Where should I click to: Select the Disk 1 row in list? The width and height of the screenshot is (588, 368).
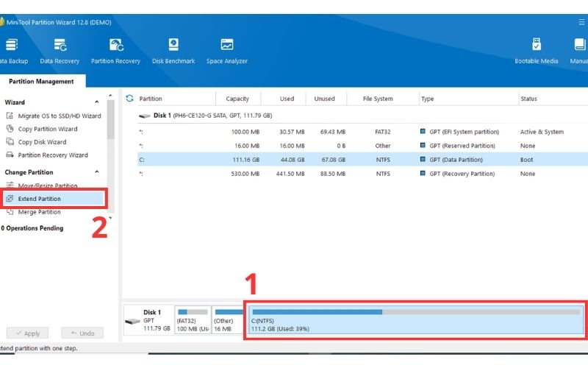[x=362, y=116]
